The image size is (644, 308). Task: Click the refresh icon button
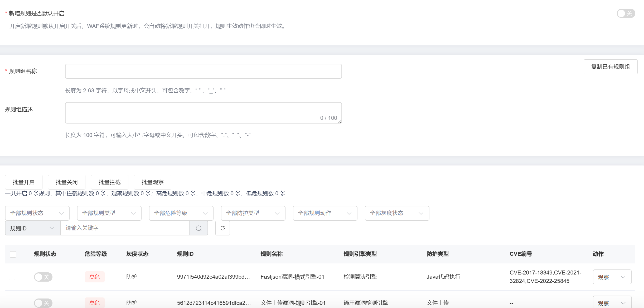click(x=222, y=228)
